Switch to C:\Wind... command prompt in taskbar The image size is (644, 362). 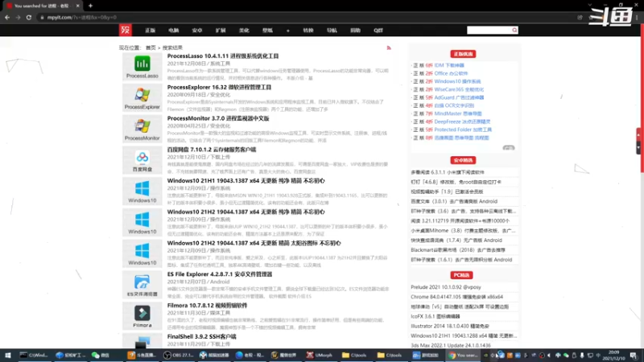tap(34, 356)
